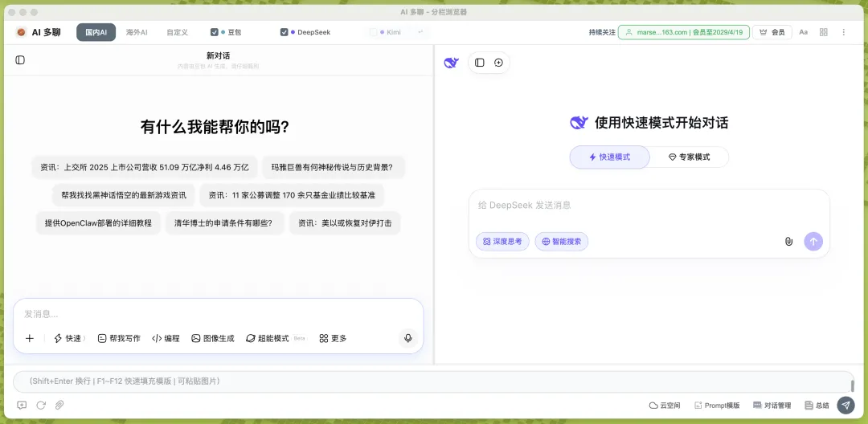Toggle 深度思考 deep thinking mode

[x=502, y=241]
